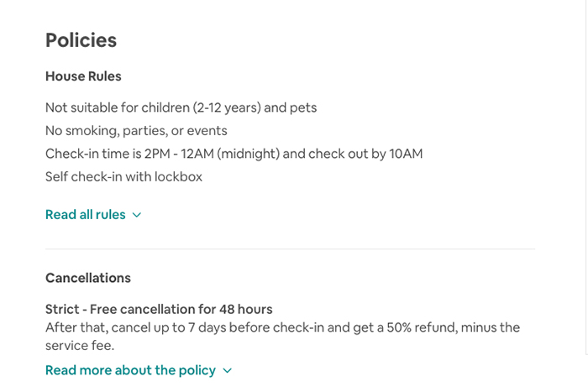Click the check-in time rule line

coord(234,154)
